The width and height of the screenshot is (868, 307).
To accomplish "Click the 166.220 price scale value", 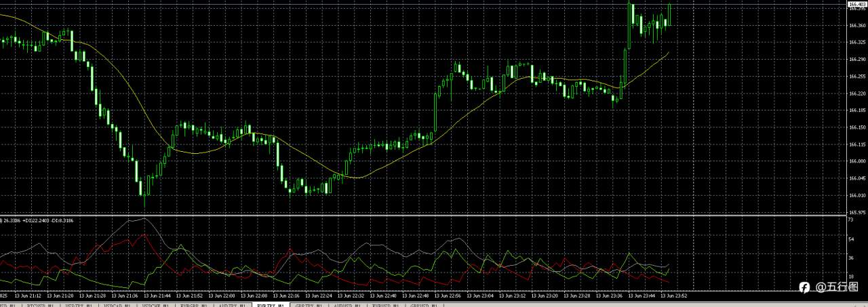I will (856, 94).
